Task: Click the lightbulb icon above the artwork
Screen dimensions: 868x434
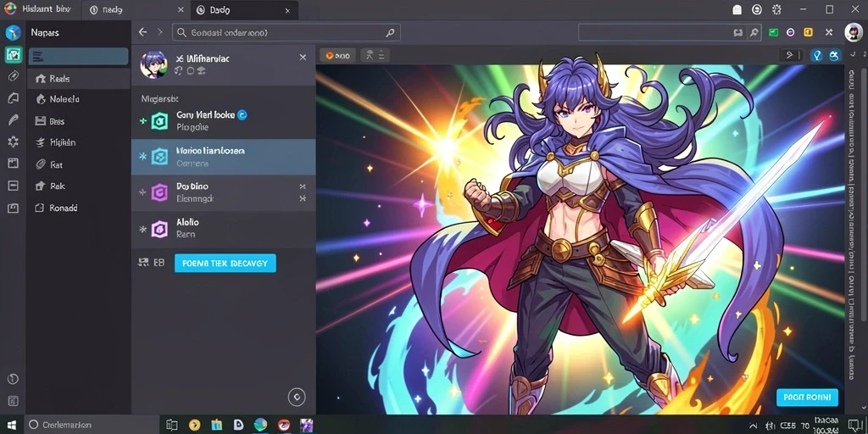Action: point(816,55)
